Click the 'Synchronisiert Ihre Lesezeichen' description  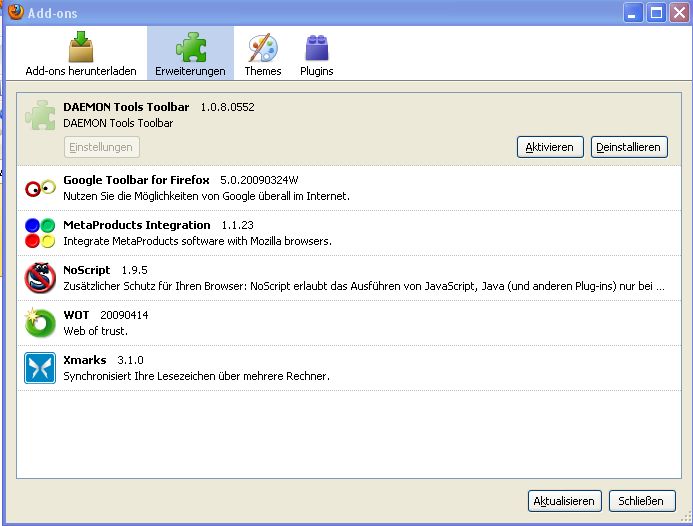tap(196, 376)
